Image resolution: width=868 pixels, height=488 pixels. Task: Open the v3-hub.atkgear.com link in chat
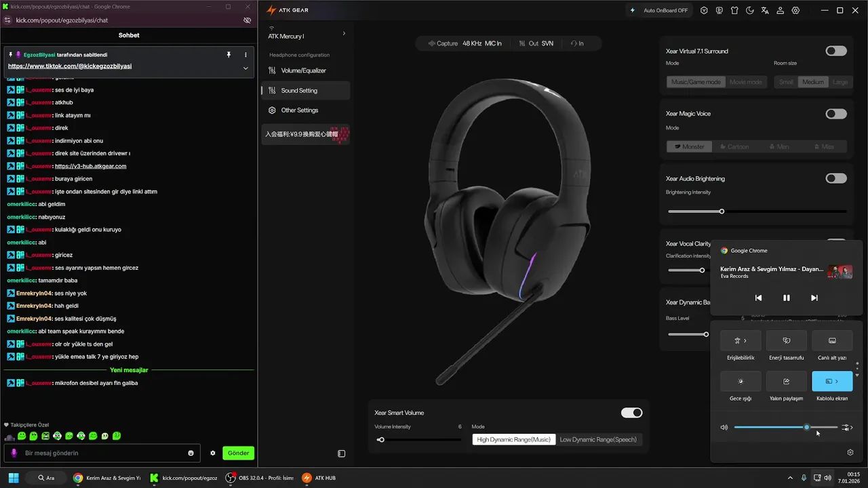pyautogui.click(x=90, y=166)
